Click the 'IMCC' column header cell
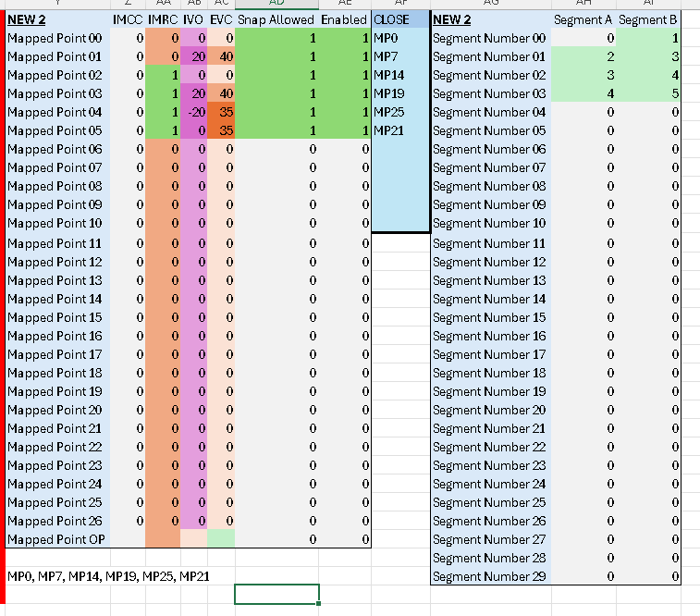The width and height of the screenshot is (700, 616). coord(128,19)
